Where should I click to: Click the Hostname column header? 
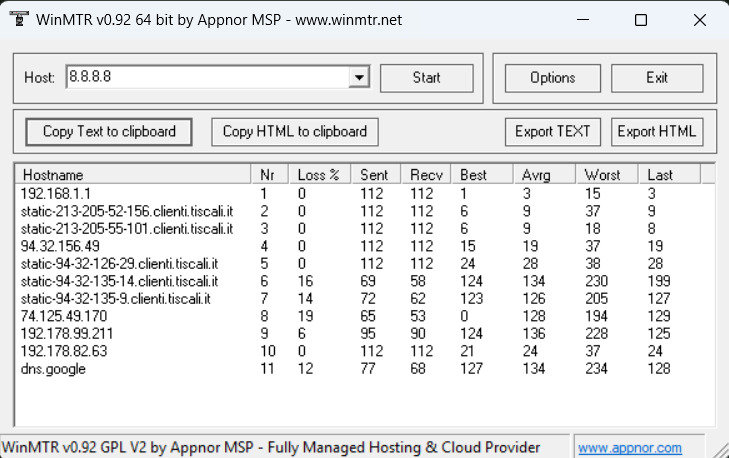(133, 175)
